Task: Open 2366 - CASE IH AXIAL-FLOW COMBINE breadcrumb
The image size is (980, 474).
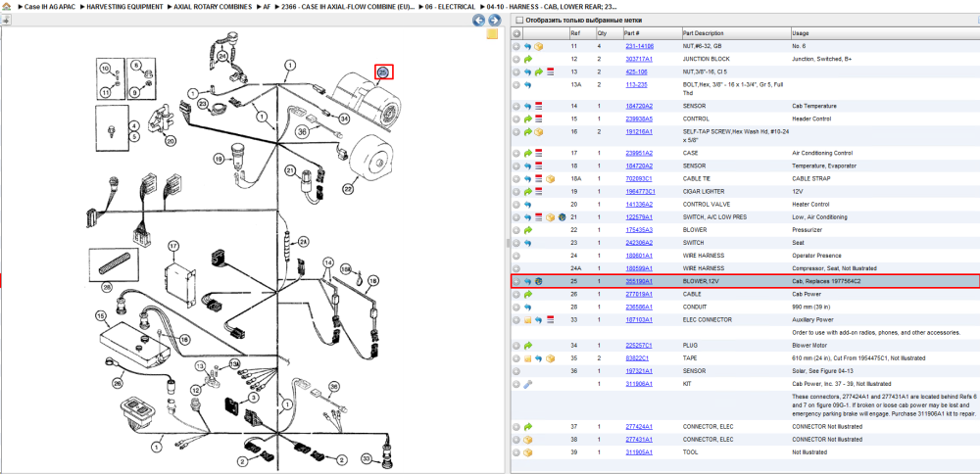Action: click(x=349, y=6)
